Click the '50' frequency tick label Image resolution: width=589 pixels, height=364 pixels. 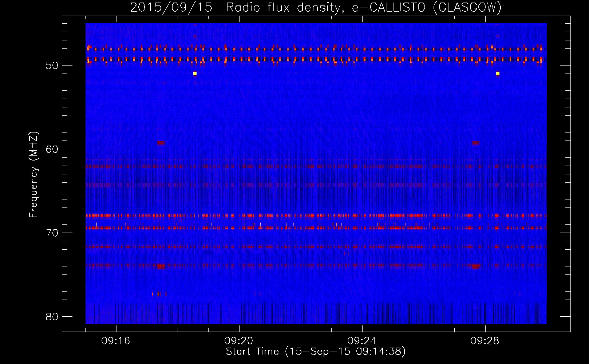coord(52,66)
